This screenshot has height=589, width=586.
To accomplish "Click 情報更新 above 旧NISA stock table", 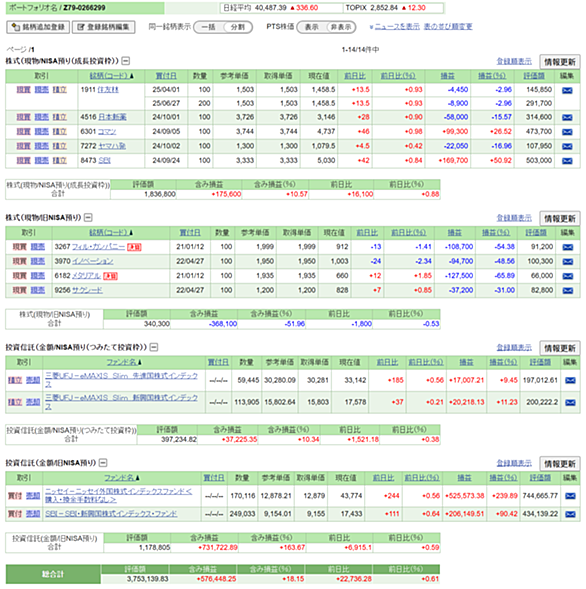I will (560, 219).
